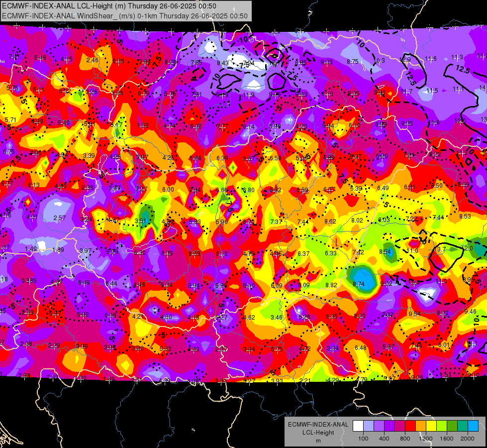Click the 13.7 wind shear value
This screenshot has width=487, height=448.
point(440,249)
